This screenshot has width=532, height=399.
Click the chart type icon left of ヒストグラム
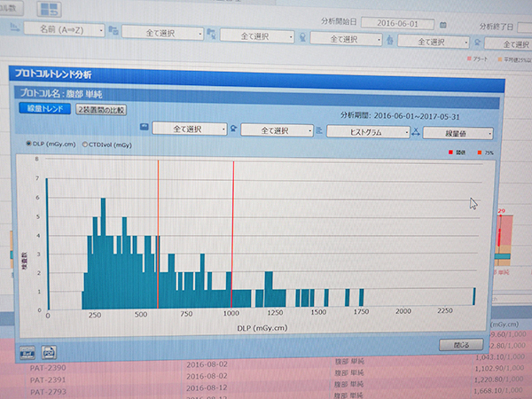click(318, 130)
